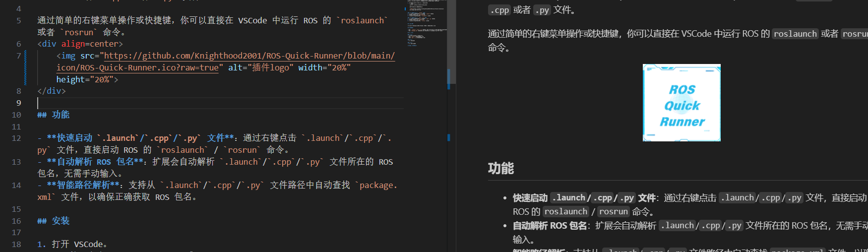
Task: Select line number 16 in the gutter
Action: 16,221
